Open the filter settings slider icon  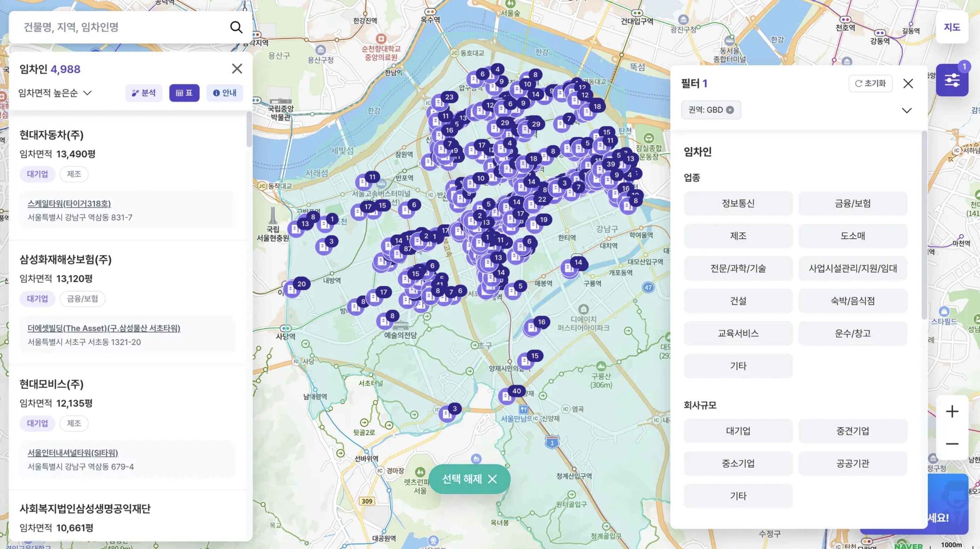click(952, 81)
